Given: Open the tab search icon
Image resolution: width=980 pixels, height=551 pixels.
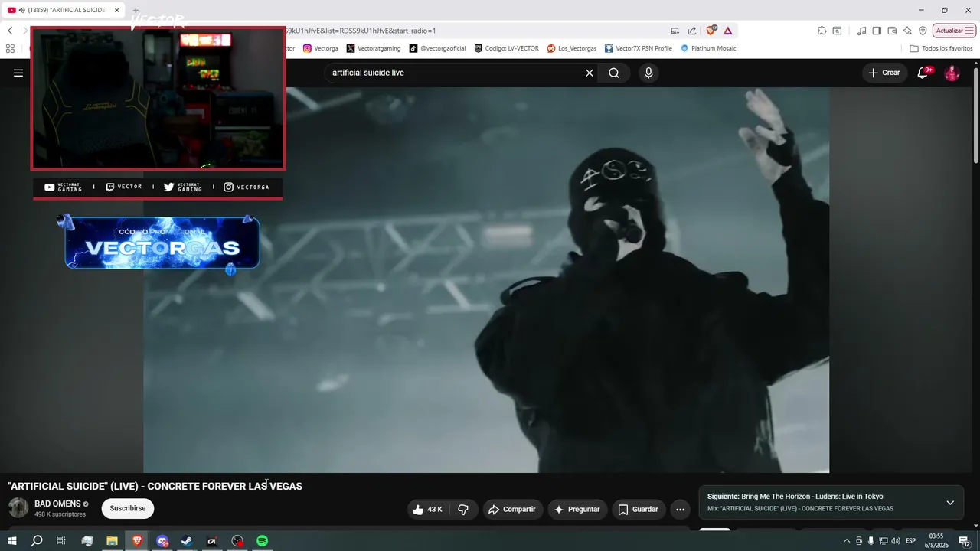Looking at the screenshot, I should click(x=838, y=31).
